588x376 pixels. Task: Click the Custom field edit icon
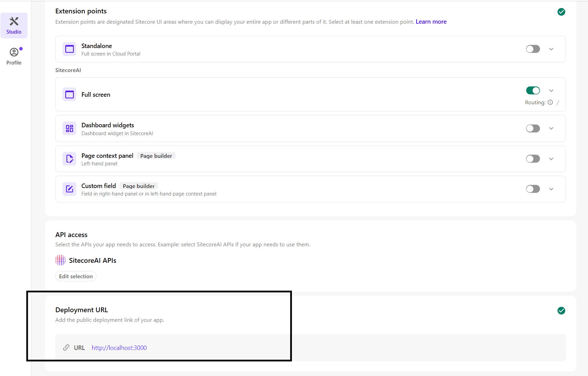pos(69,189)
